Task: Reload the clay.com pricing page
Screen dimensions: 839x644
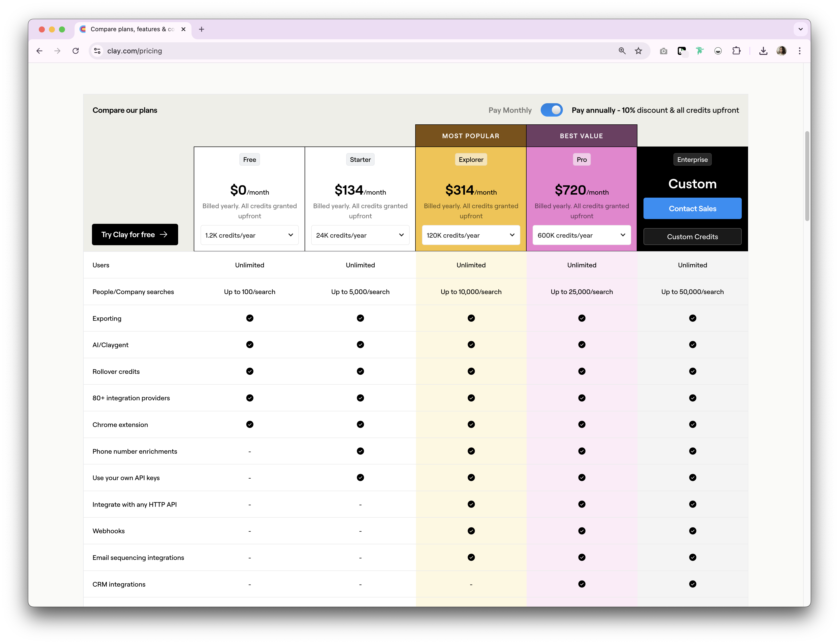Action: 76,51
